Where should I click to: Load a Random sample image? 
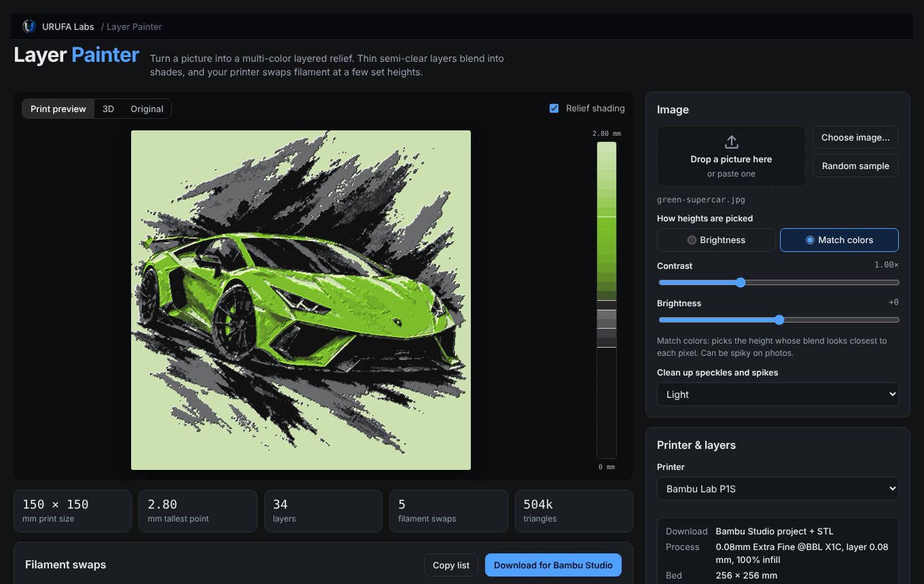tap(855, 166)
